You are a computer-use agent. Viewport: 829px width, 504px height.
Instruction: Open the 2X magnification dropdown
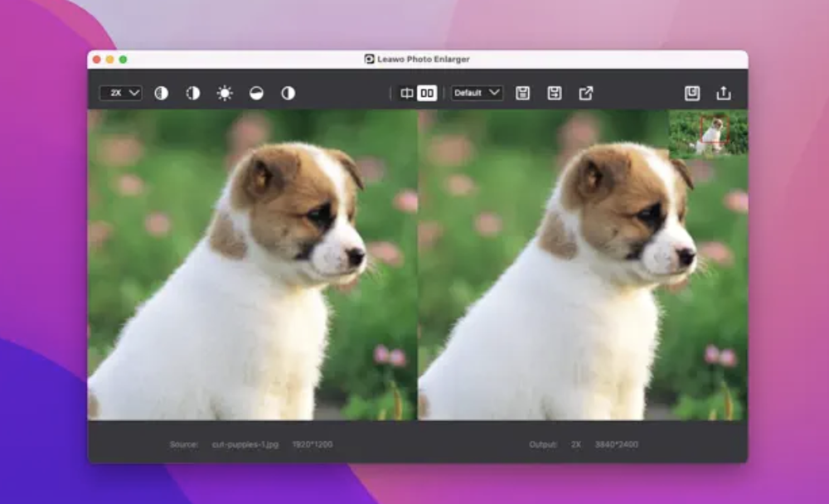[120, 93]
